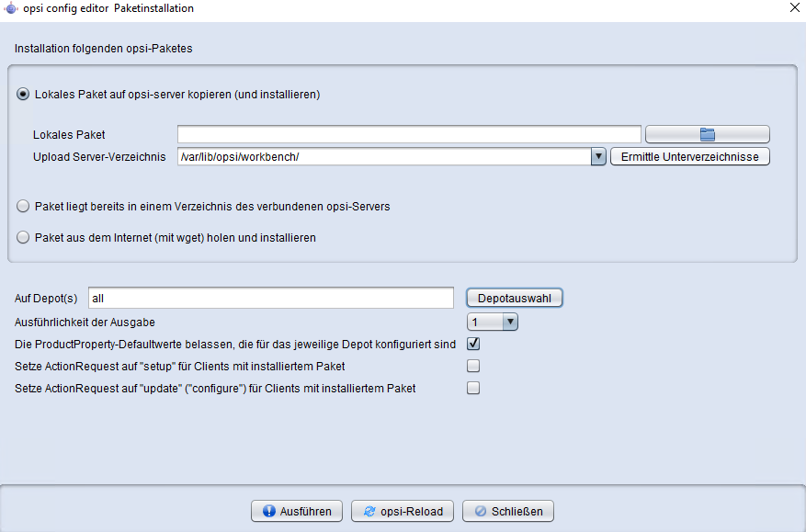Open the Upload Server-Verzeichnis dropdown arrow

pos(598,156)
